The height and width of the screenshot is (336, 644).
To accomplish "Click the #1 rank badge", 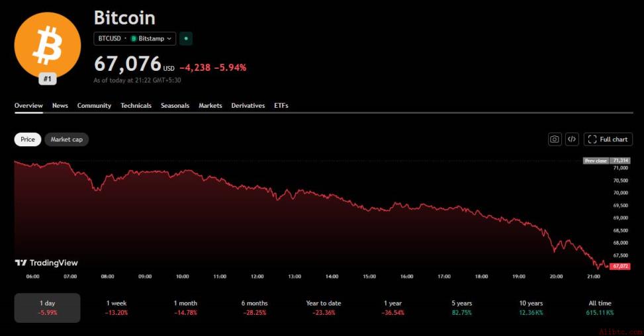I will pyautogui.click(x=48, y=79).
